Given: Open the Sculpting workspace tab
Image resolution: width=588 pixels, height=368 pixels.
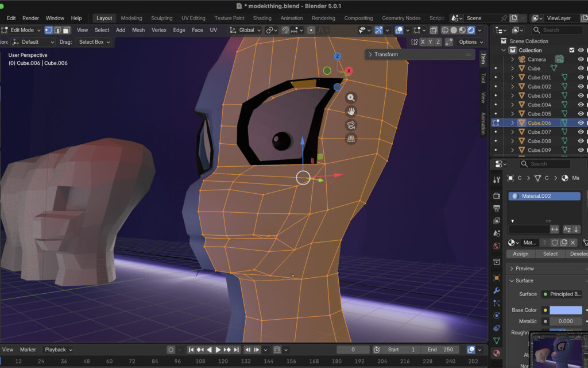Looking at the screenshot, I should [161, 18].
